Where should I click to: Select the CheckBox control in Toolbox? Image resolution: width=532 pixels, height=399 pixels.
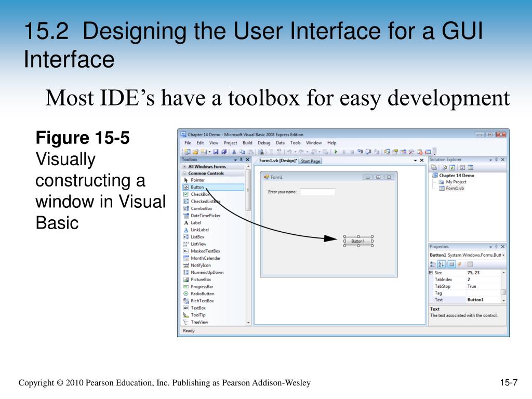tap(212, 194)
